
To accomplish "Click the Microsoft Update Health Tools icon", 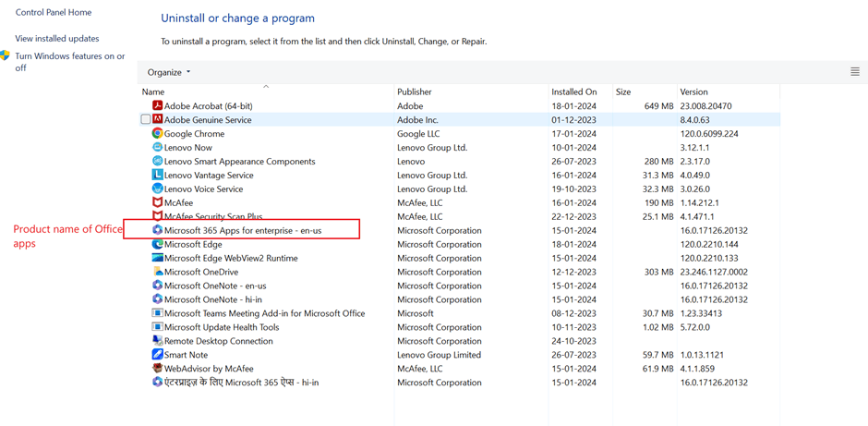I will click(x=157, y=327).
